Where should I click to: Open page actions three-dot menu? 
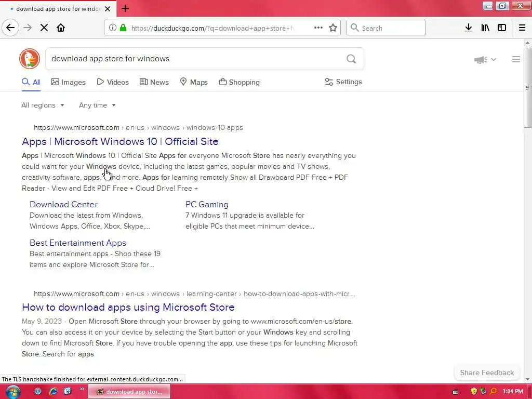point(318,28)
